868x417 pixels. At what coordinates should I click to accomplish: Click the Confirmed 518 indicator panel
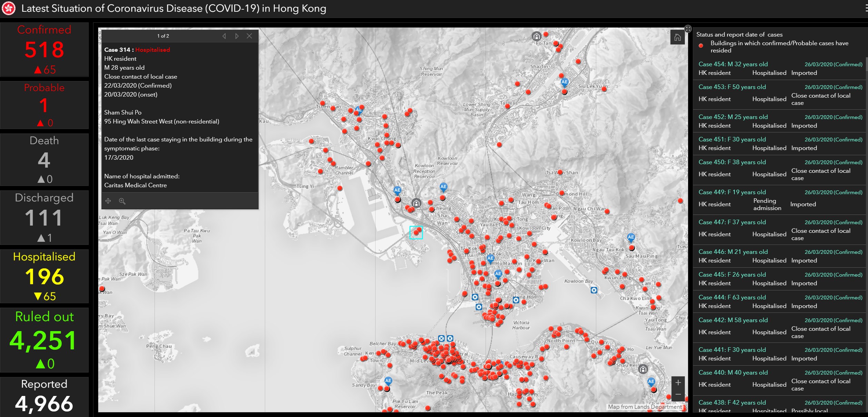click(x=44, y=49)
